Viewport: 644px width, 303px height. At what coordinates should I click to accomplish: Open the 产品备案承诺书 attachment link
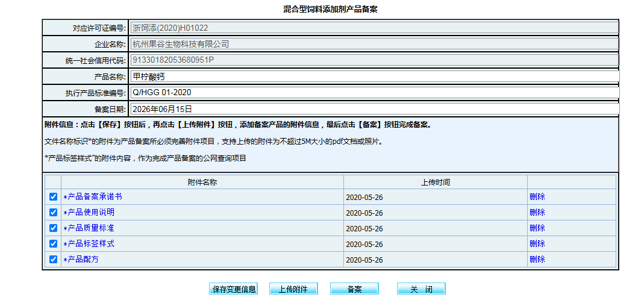click(x=92, y=196)
